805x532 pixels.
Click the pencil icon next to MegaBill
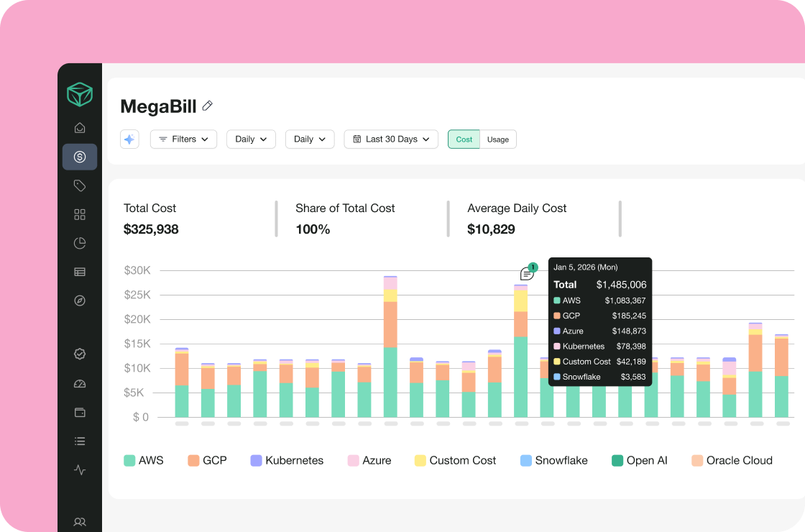tap(208, 106)
